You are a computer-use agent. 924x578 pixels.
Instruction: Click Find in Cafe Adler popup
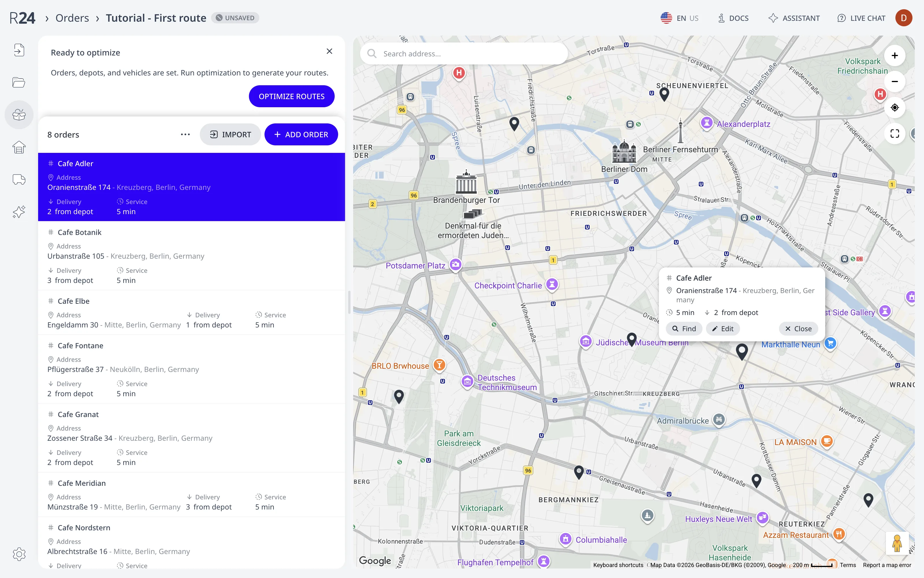click(684, 329)
